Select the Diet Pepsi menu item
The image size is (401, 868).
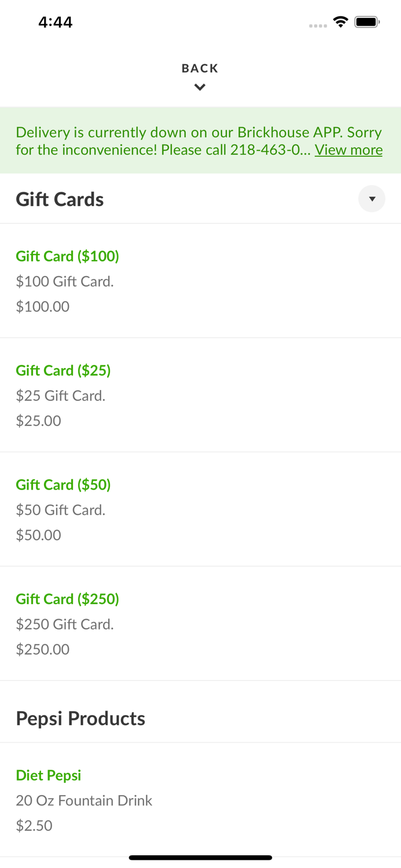49,775
